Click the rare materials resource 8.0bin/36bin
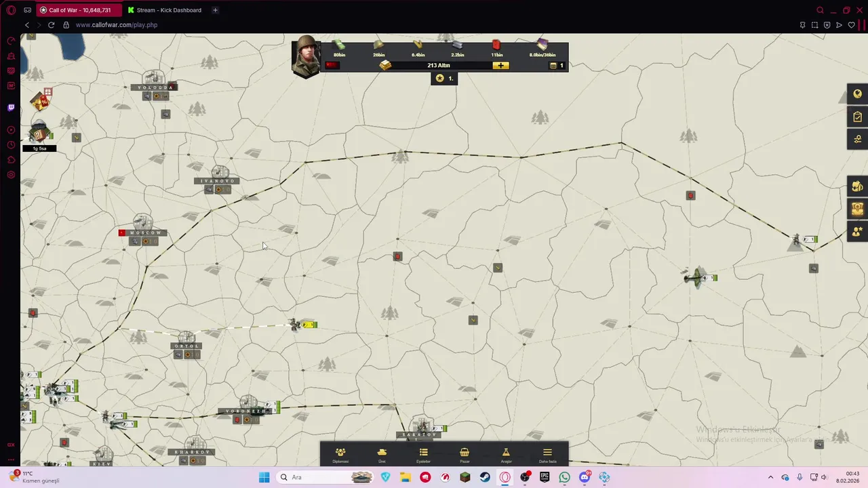Screen dimensions: 868x488 (x=542, y=47)
